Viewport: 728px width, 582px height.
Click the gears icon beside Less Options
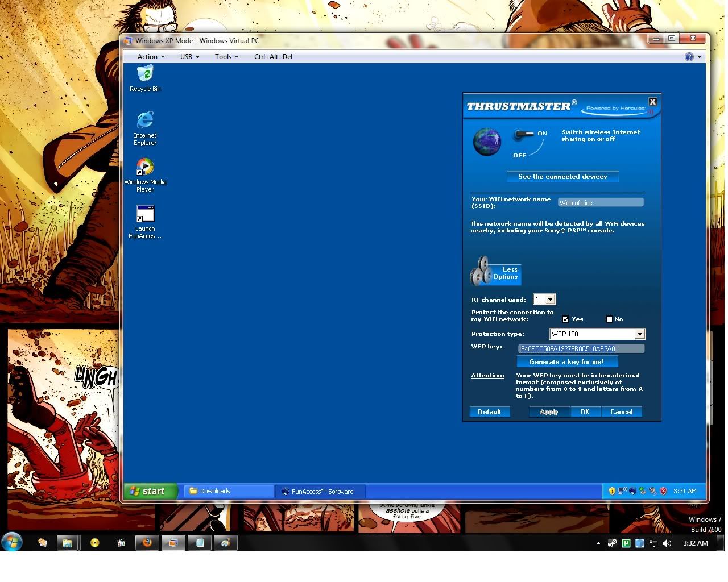(481, 271)
